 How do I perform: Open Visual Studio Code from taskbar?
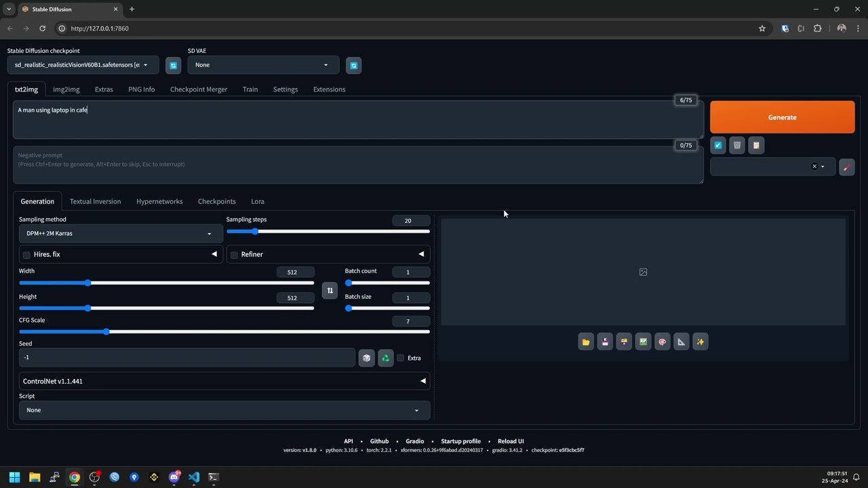coord(194,477)
